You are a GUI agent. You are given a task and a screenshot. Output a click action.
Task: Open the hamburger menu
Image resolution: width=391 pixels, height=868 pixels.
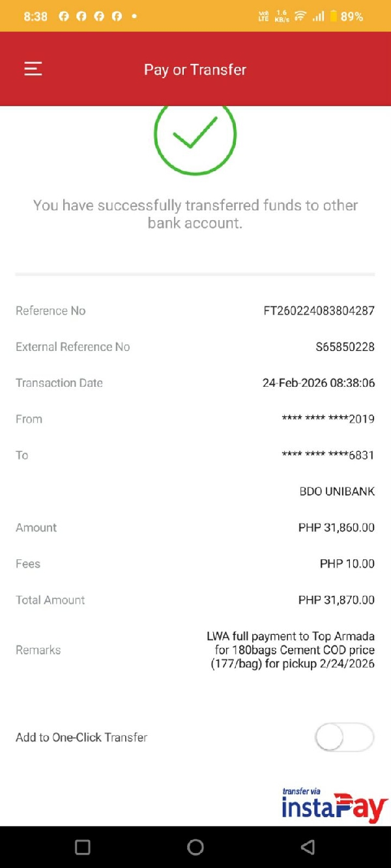click(x=33, y=69)
